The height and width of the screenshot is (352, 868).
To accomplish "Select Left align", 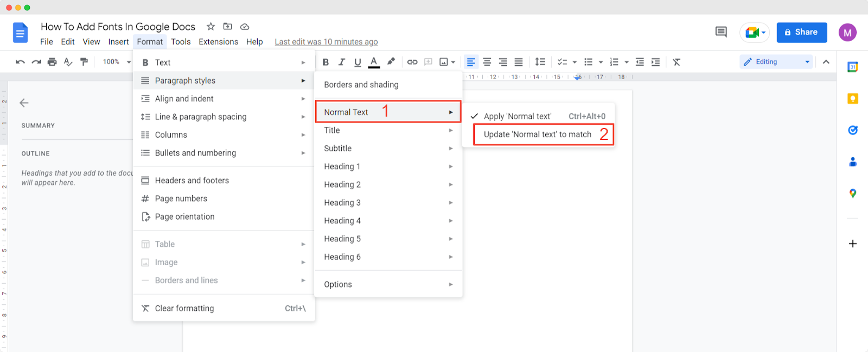I will point(471,62).
